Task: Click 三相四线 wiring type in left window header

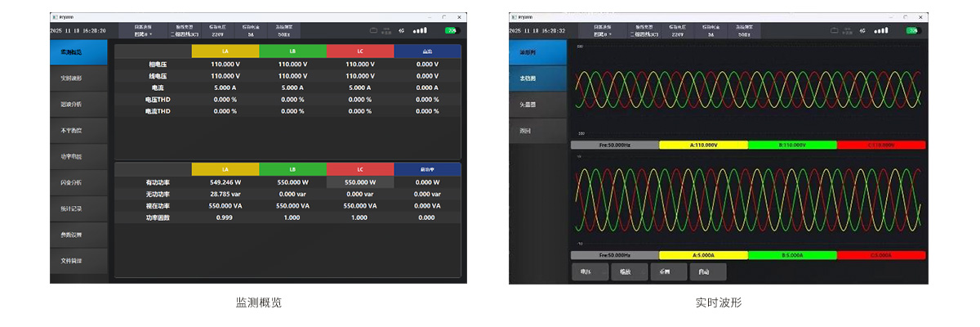Action: point(185,31)
